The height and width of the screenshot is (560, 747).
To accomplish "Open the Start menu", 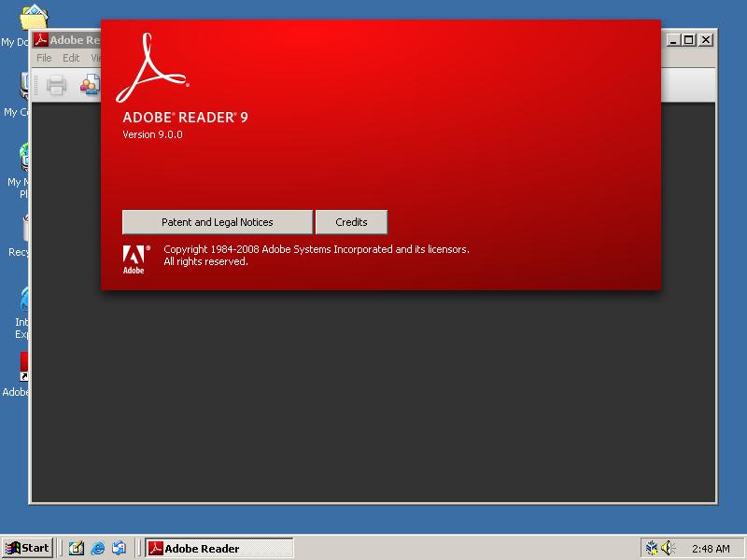I will (x=28, y=548).
